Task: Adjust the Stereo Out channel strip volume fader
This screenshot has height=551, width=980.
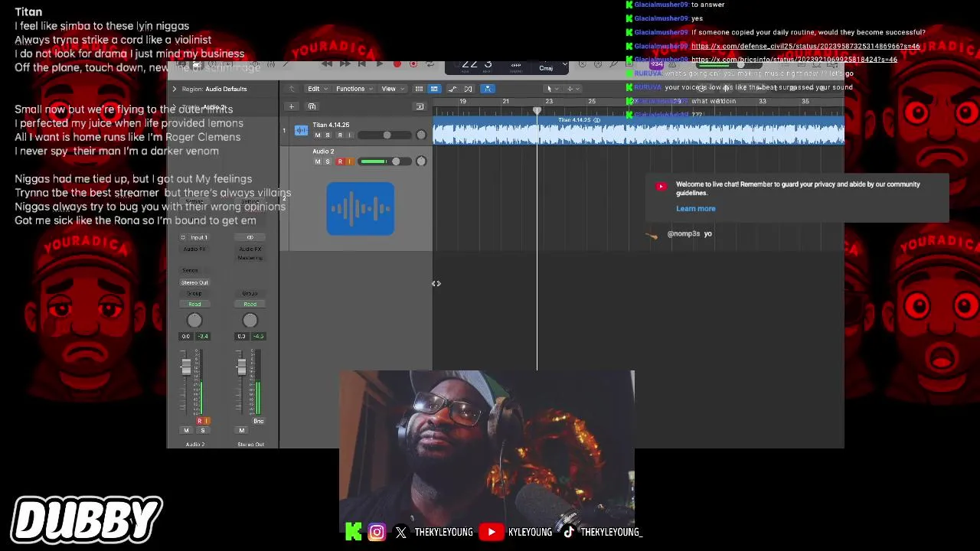Action: tap(242, 367)
